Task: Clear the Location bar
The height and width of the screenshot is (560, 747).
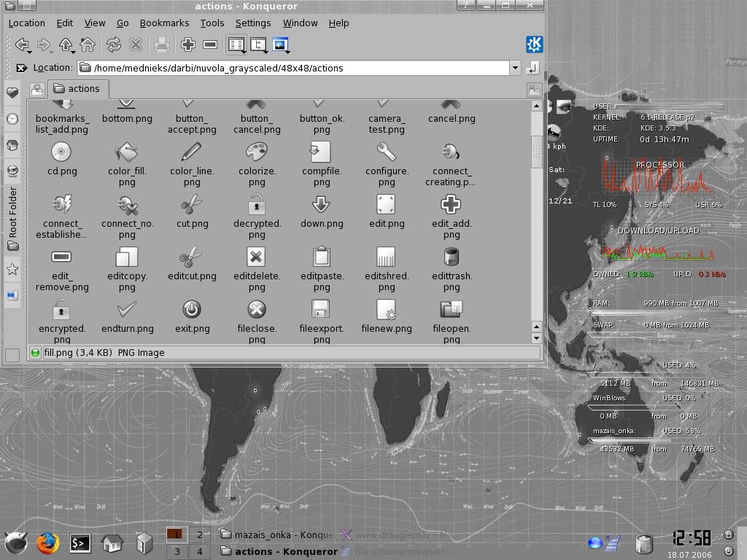Action: [x=21, y=68]
